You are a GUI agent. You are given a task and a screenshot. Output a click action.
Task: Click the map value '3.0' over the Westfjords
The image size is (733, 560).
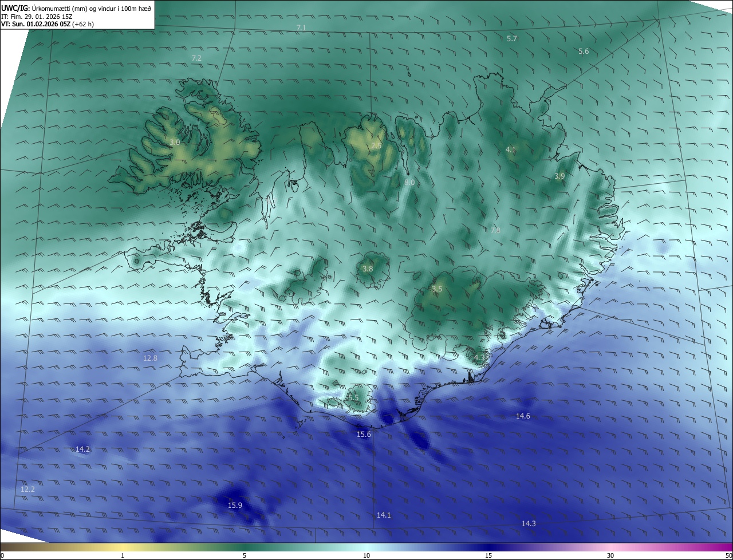point(175,142)
